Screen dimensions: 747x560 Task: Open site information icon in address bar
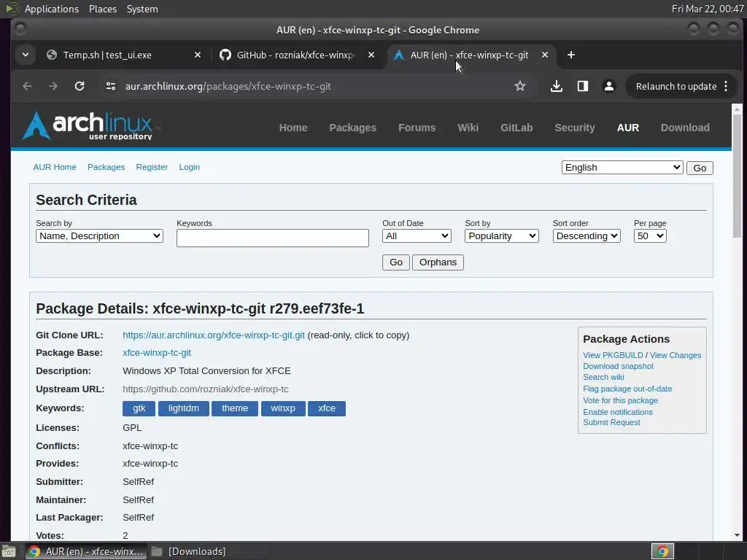tap(111, 86)
